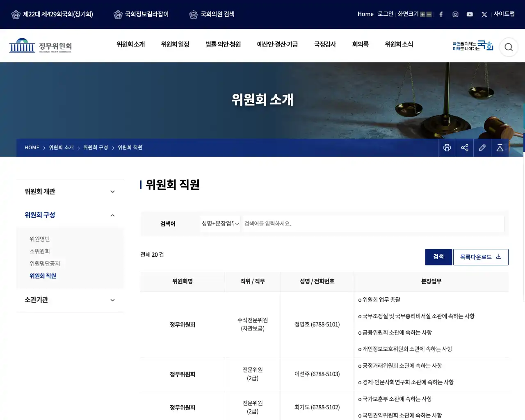The width and height of the screenshot is (525, 420).
Task: Share this page via share icon
Action: (465, 148)
